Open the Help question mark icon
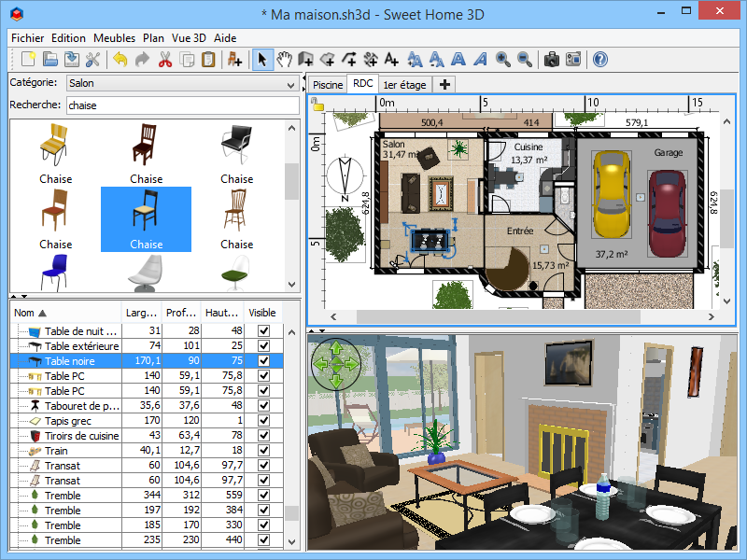 [599, 60]
